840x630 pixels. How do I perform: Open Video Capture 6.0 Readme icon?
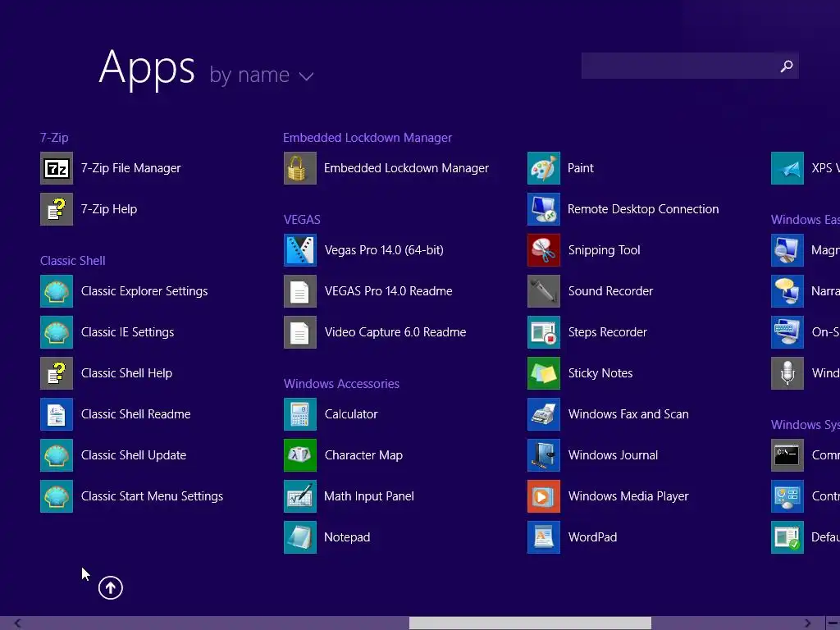point(300,332)
